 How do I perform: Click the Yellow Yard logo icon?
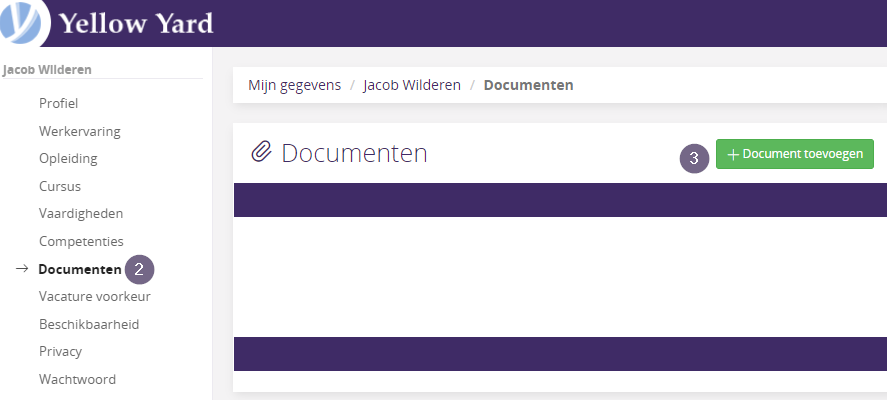[23, 23]
